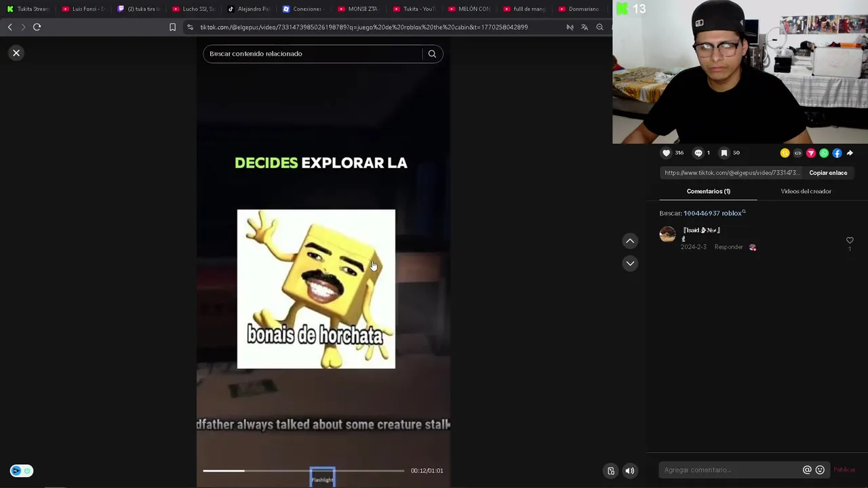
Task: Switch to Luis Fonsi browser tab
Action: pos(83,9)
